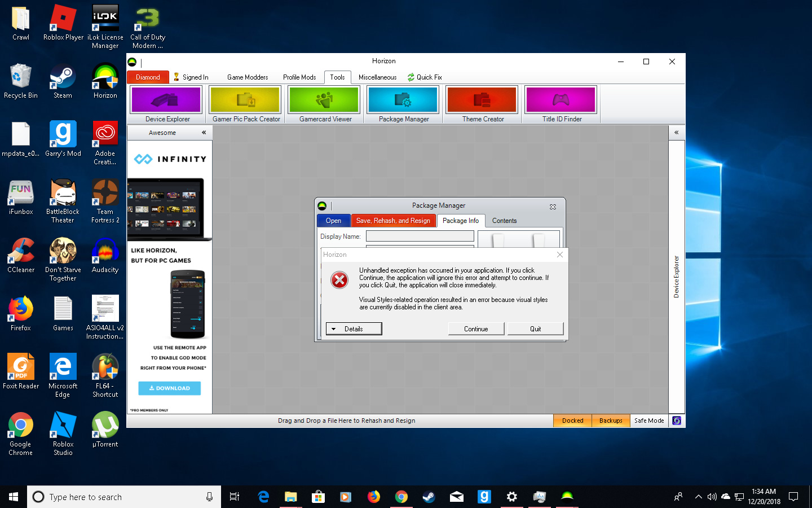Open Steam from the taskbar

pyautogui.click(x=429, y=497)
